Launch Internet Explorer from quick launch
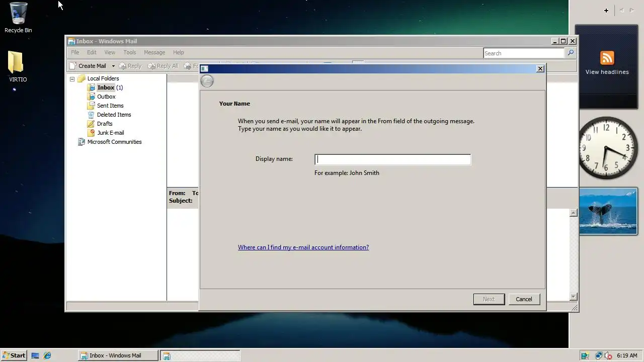Screen dimensions: 644x362 tap(47, 355)
